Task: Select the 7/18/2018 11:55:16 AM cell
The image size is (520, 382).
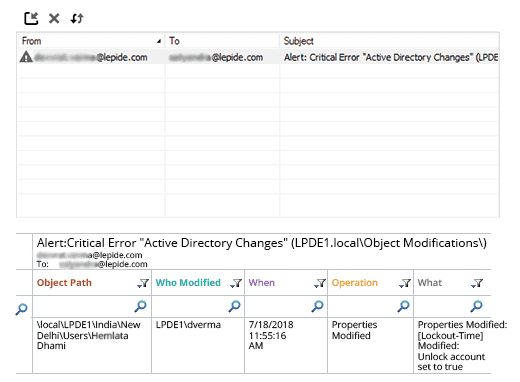Action: tap(286, 345)
